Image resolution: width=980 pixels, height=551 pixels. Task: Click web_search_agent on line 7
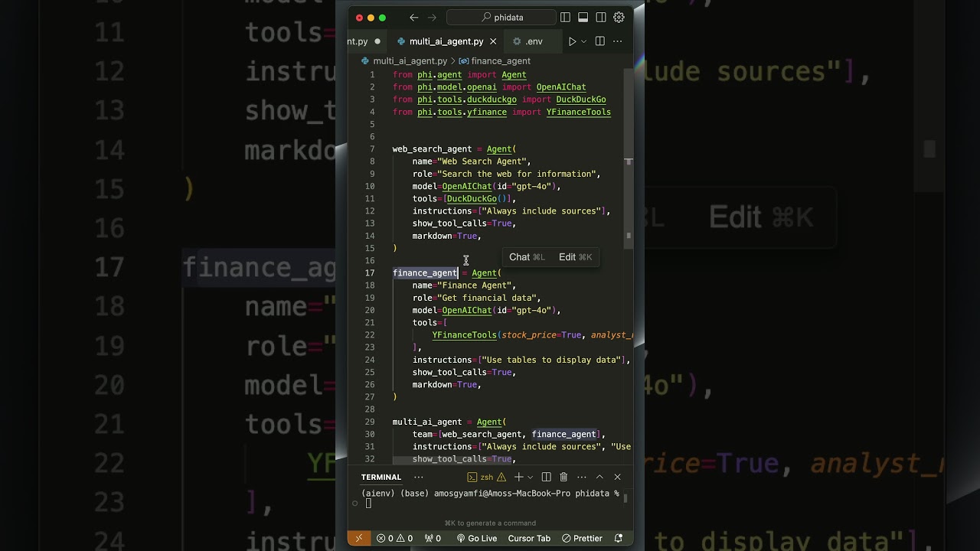[x=432, y=149]
